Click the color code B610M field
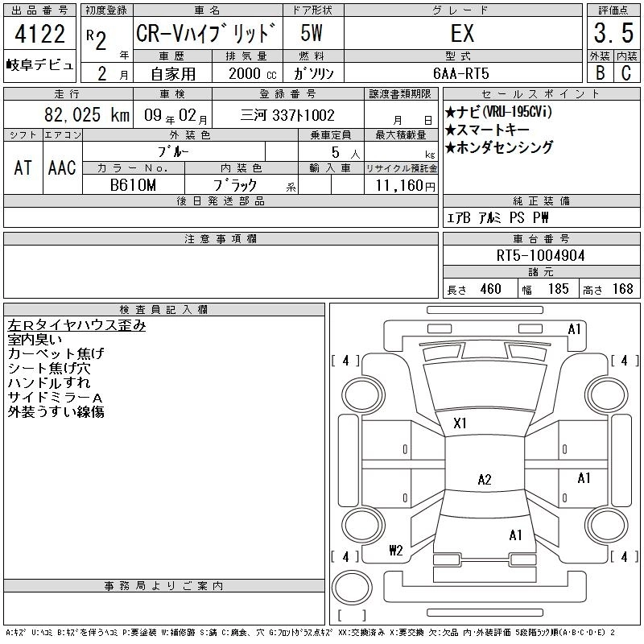 point(134,185)
